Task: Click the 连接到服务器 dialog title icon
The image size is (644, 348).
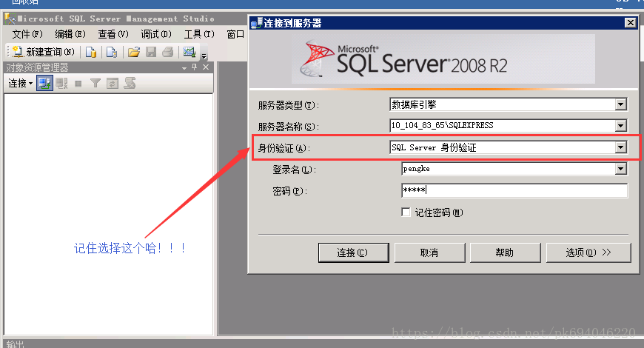Action: coord(256,23)
